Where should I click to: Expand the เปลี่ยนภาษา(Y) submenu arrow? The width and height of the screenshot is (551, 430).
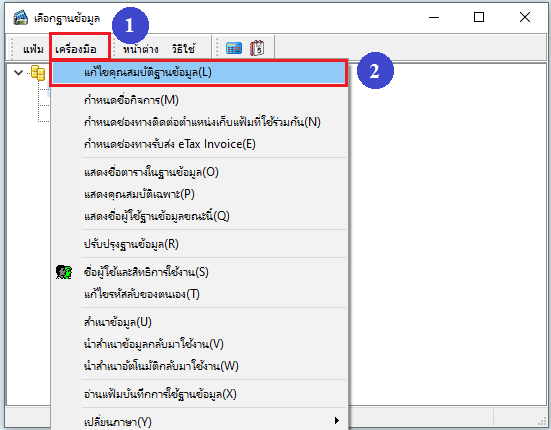337,421
